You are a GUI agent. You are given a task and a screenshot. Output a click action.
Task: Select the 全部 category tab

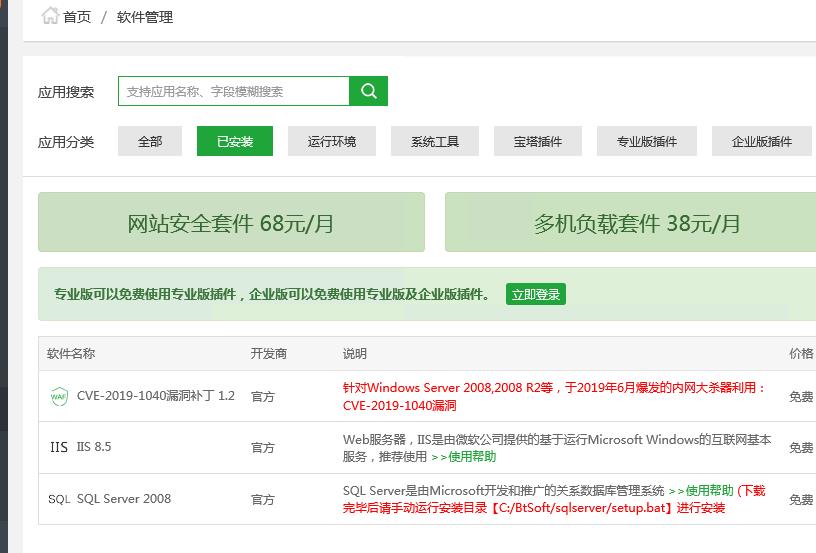[x=150, y=141]
